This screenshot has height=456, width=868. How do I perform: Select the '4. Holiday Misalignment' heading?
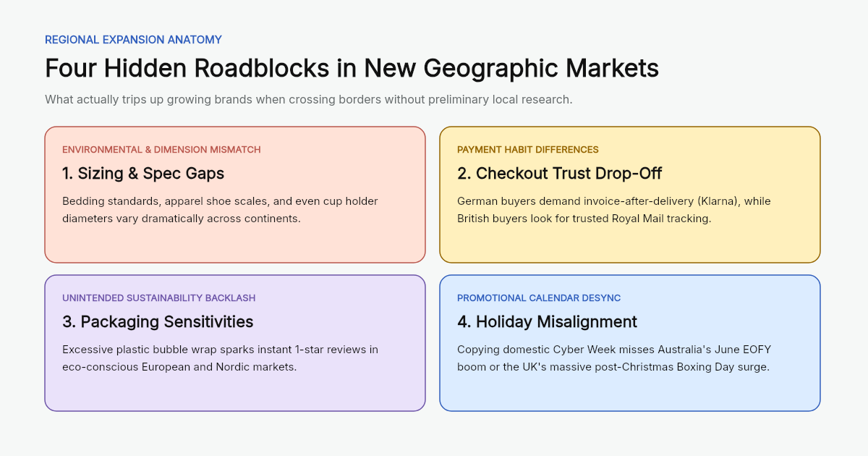[x=547, y=322]
